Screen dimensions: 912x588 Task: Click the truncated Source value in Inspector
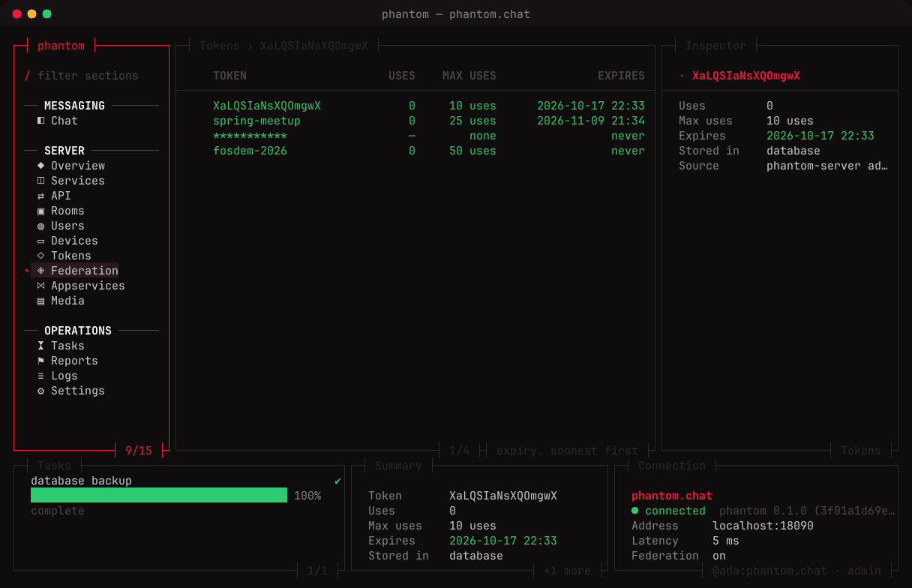(x=827, y=166)
